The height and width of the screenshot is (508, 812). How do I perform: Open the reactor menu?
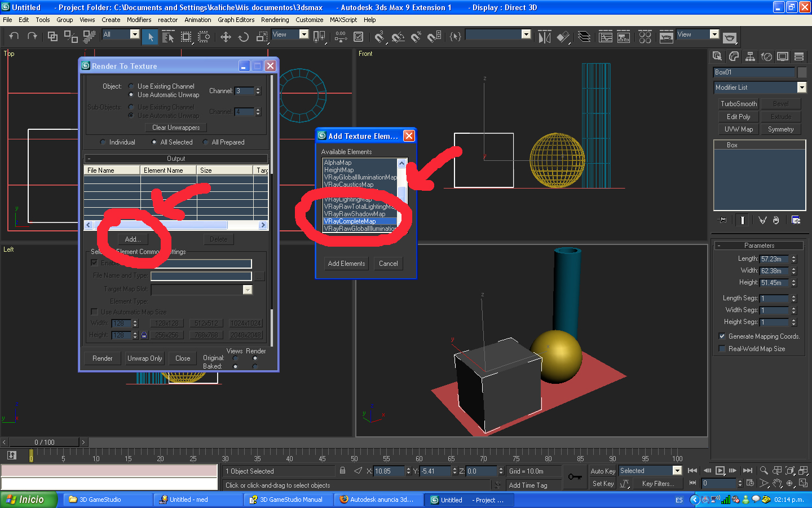click(168, 20)
